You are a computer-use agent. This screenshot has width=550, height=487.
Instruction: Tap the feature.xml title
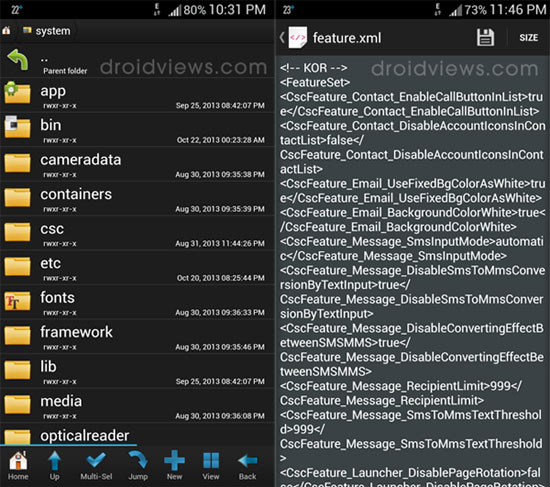click(347, 38)
